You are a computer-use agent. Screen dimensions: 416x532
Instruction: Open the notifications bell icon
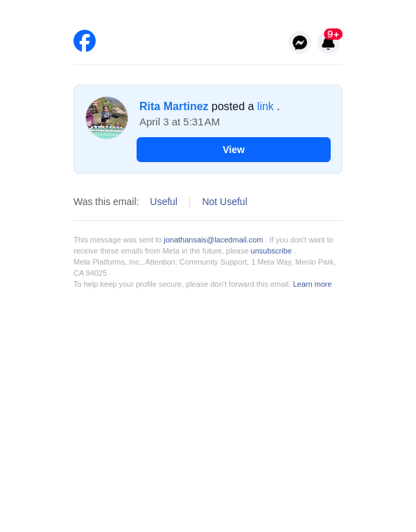coord(328,44)
